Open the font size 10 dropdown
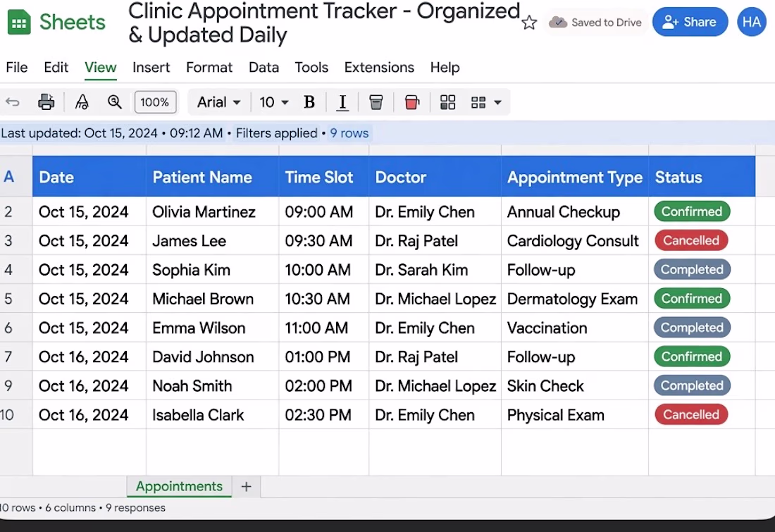The image size is (775, 532). [x=274, y=102]
